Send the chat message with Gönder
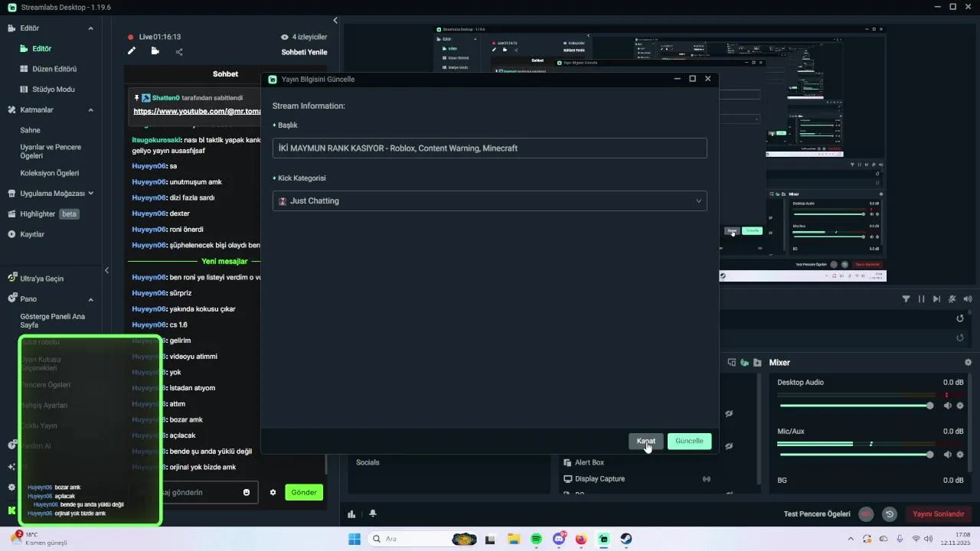 click(x=304, y=492)
